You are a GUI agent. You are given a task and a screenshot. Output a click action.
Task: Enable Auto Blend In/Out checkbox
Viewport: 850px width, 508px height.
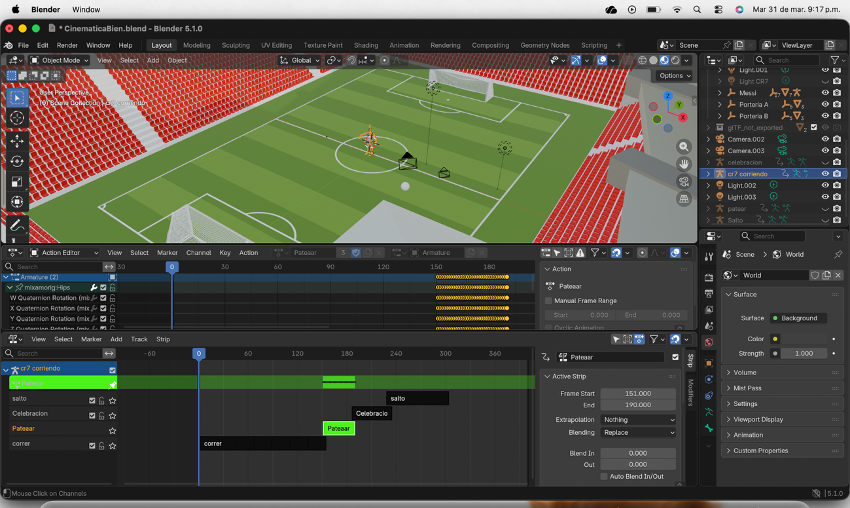[604, 477]
